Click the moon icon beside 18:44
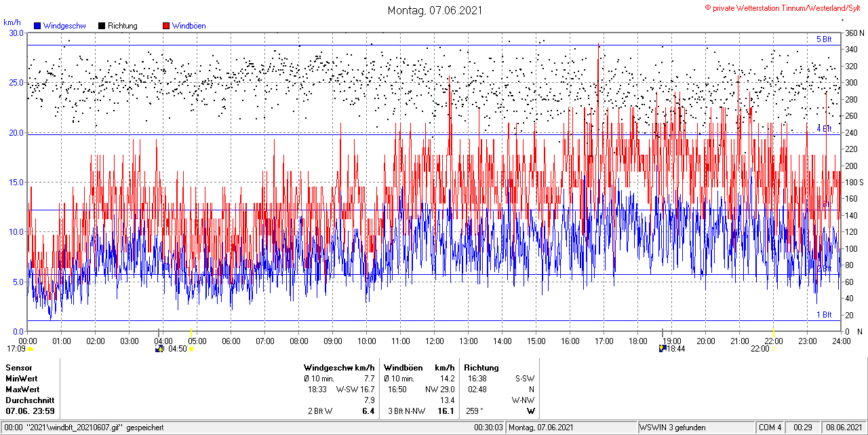Screen dimensions: 868x435 (663, 349)
